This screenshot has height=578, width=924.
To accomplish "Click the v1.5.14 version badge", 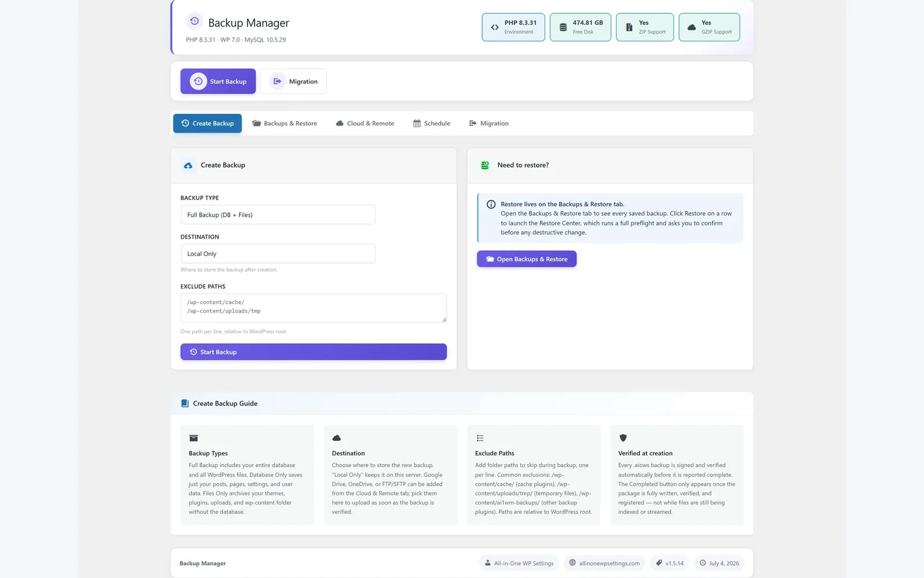I will (669, 563).
